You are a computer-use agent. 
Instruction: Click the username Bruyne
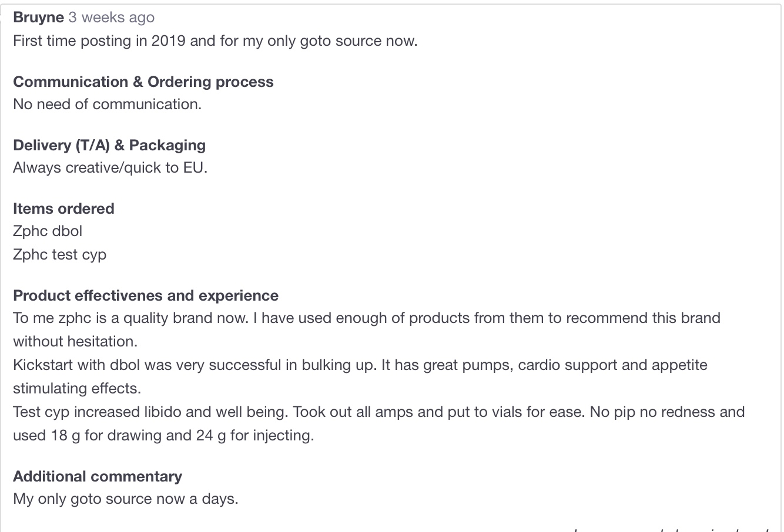(x=38, y=17)
